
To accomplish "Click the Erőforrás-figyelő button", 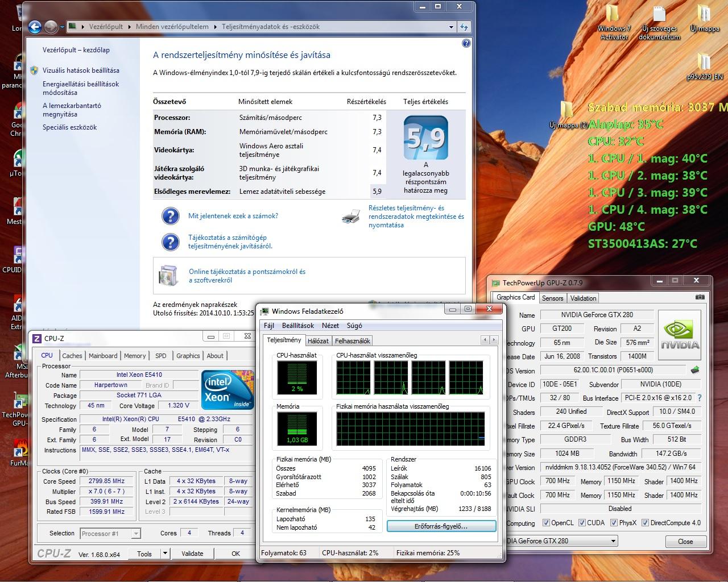I will coord(441,526).
